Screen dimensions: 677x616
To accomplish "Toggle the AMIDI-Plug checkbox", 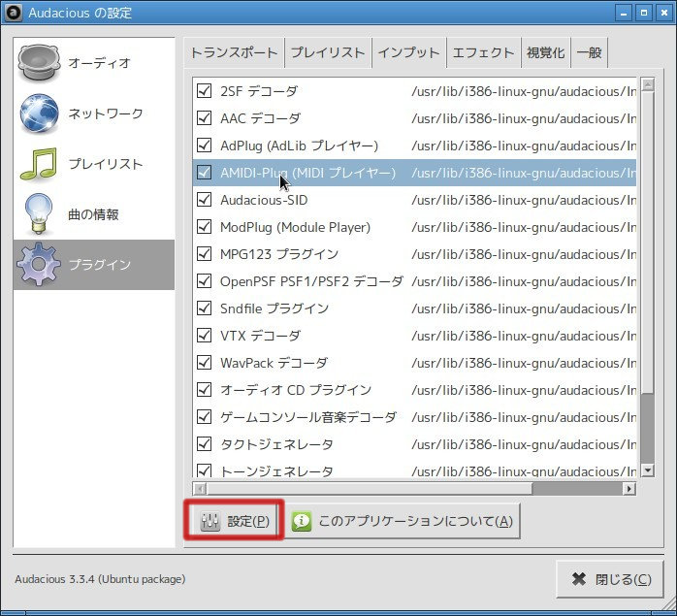I will pyautogui.click(x=204, y=173).
